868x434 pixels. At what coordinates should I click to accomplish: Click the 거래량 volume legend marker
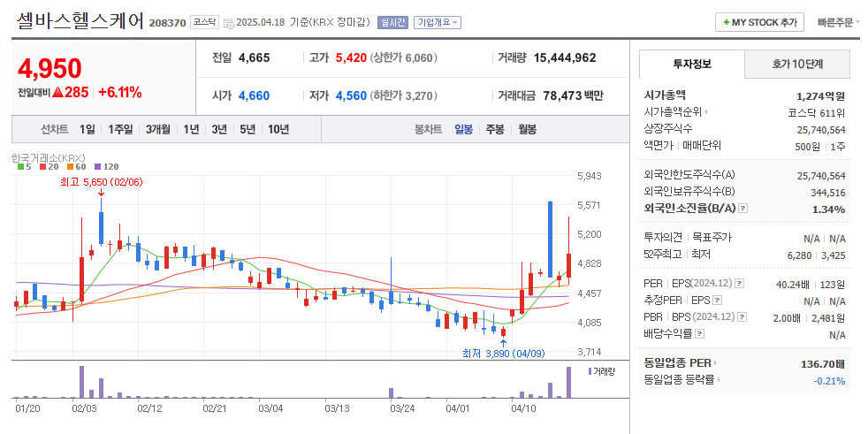590,371
